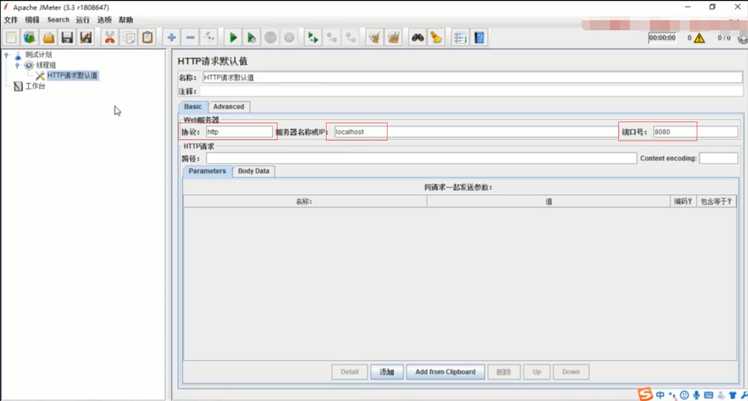Select the Body Data tab
This screenshot has width=748, height=401.
(x=253, y=171)
